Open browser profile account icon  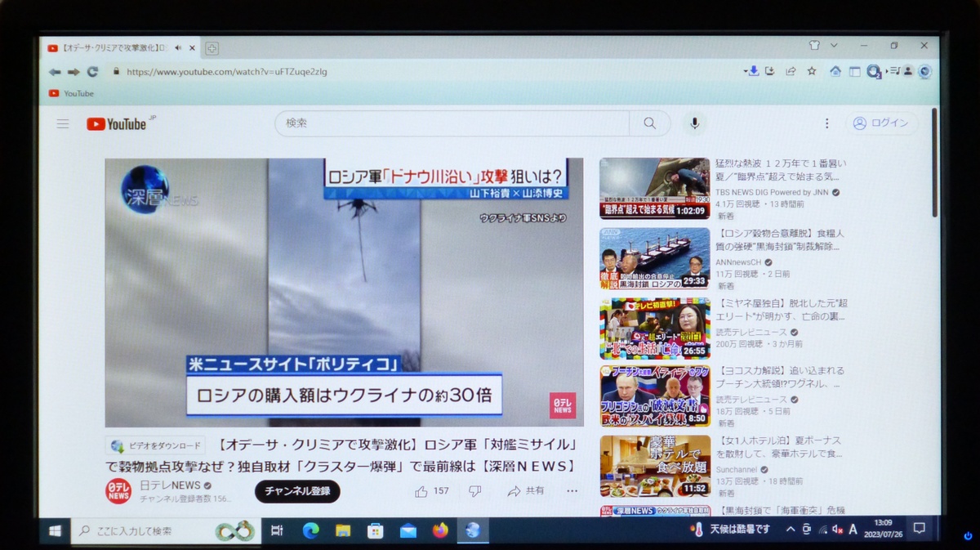click(x=908, y=71)
